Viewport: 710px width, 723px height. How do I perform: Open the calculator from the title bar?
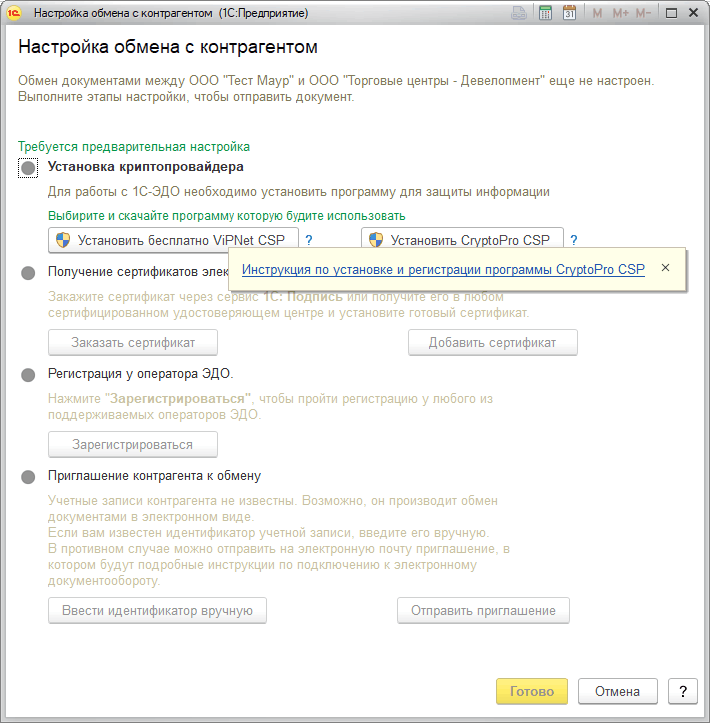point(545,13)
